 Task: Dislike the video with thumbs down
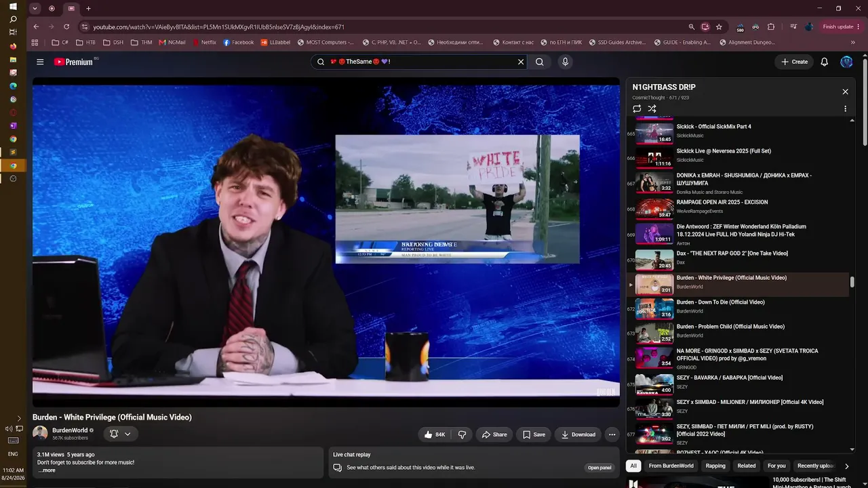(462, 434)
